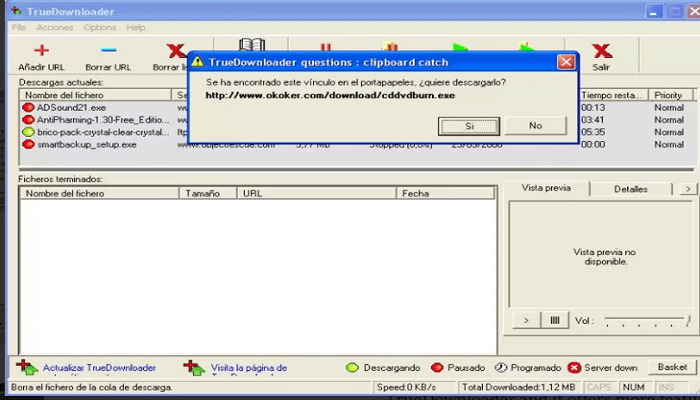This screenshot has height=400, width=700.
Task: Sort finished files by Tamaño column
Action: pyautogui.click(x=208, y=193)
